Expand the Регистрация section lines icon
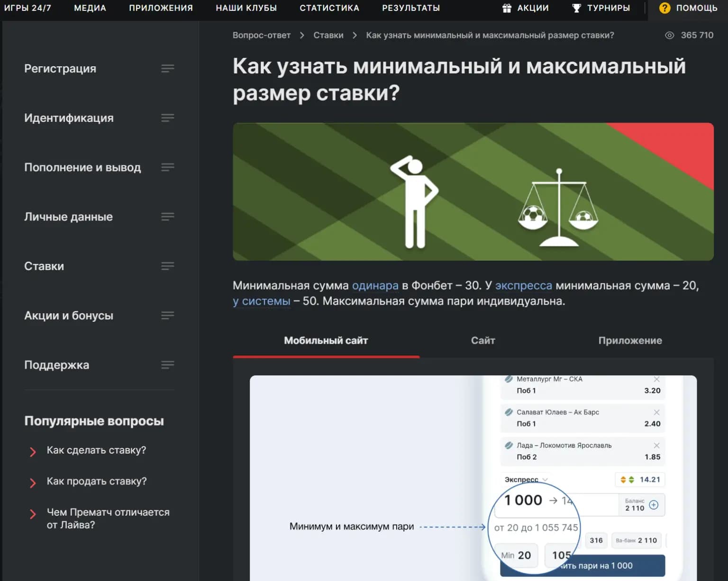Screen dimensions: 728x581 pos(168,69)
